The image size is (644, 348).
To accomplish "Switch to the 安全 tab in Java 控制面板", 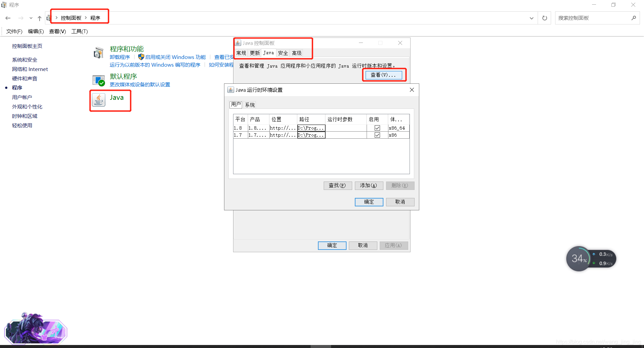I will click(x=283, y=53).
